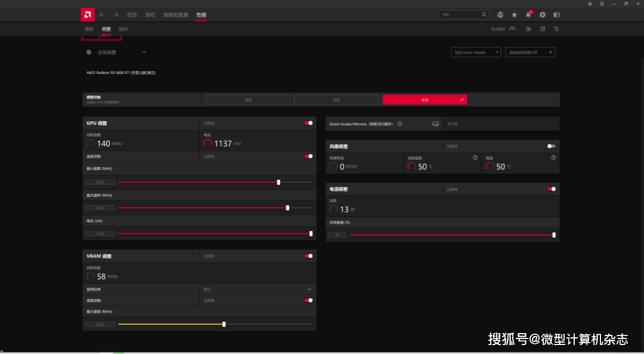Expand 全局调整 dropdown chevron
644x354 pixels.
point(144,52)
